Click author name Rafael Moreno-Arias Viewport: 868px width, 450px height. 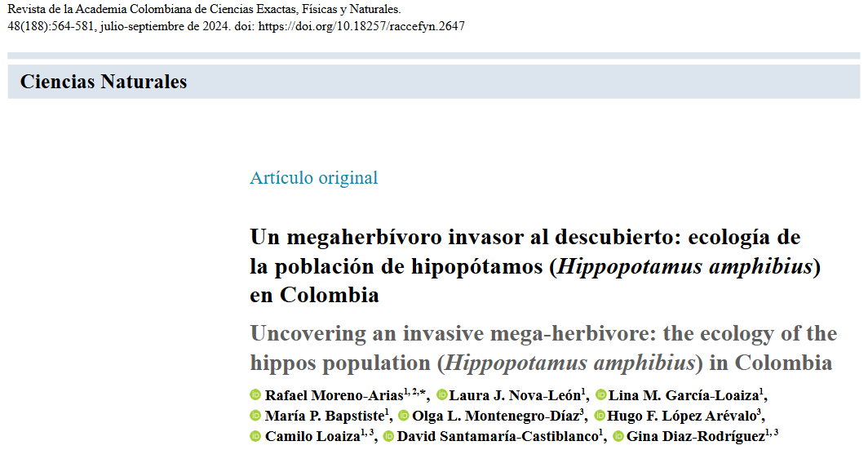pos(334,395)
